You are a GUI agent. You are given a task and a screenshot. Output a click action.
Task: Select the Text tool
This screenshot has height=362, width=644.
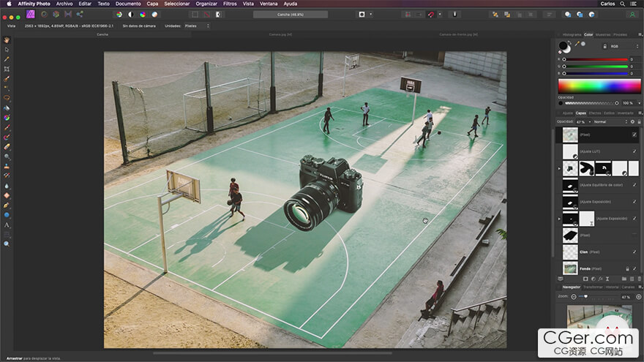(x=7, y=225)
